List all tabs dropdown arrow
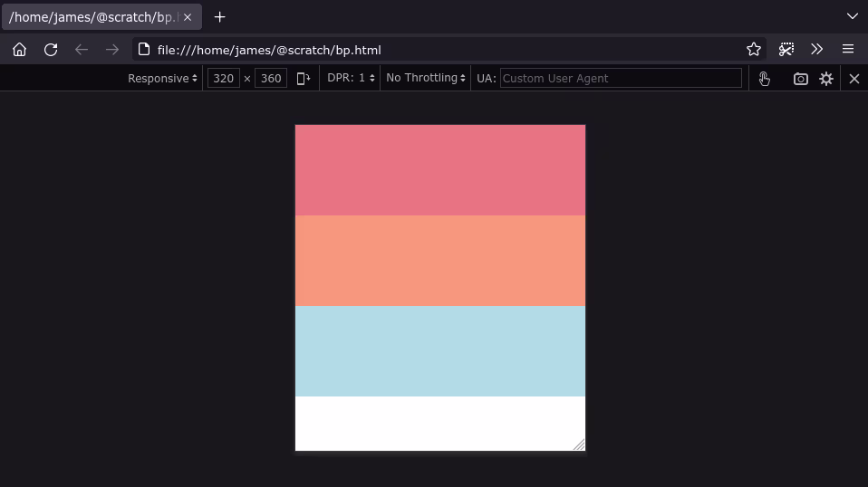868x487 pixels. (x=853, y=16)
